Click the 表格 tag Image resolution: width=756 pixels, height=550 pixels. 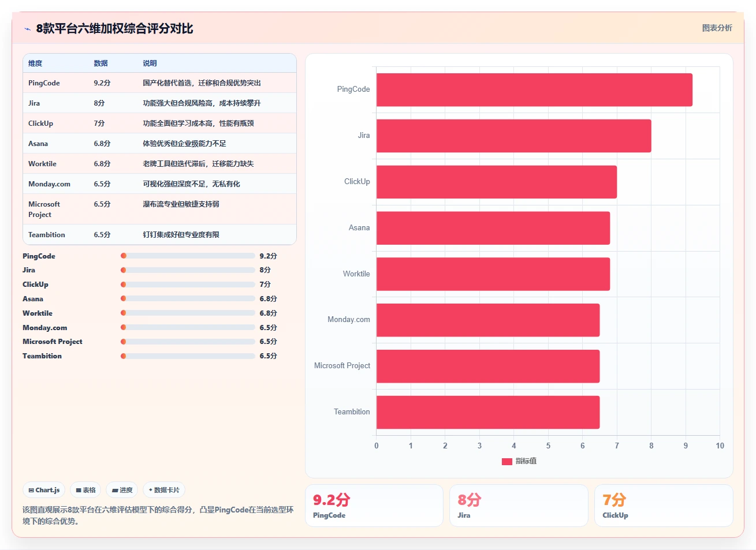click(x=85, y=490)
